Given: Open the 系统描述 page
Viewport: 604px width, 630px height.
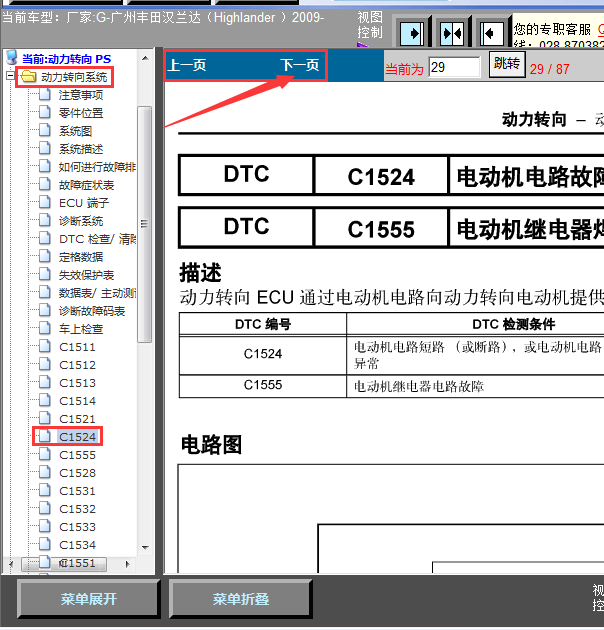Looking at the screenshot, I should coord(81,149).
